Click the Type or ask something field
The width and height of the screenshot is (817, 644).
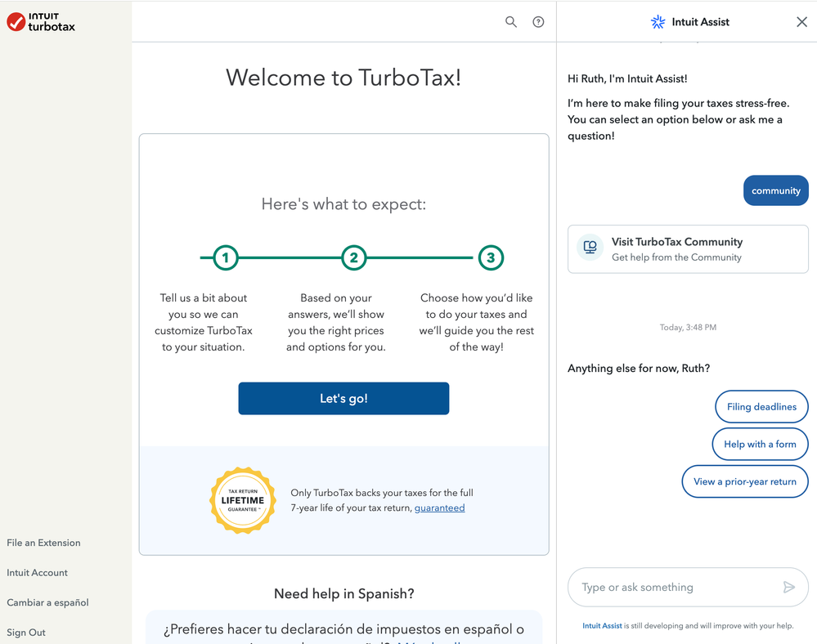coord(688,588)
